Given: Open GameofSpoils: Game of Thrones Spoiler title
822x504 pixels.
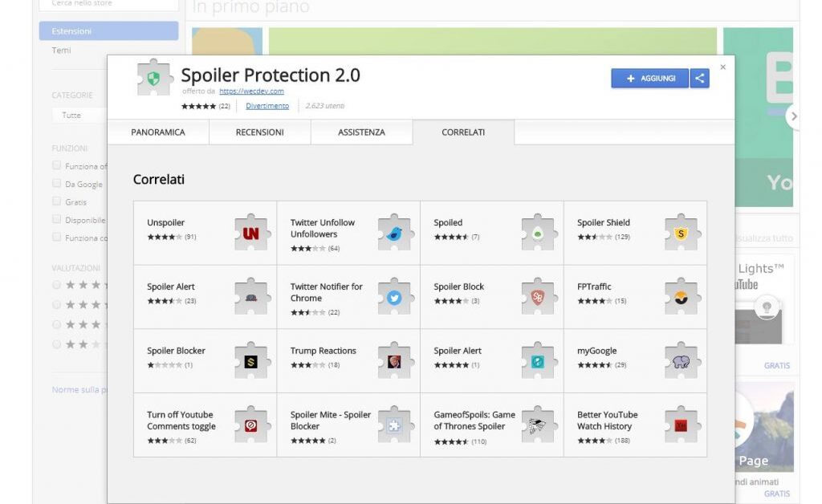Looking at the screenshot, I should tap(474, 421).
